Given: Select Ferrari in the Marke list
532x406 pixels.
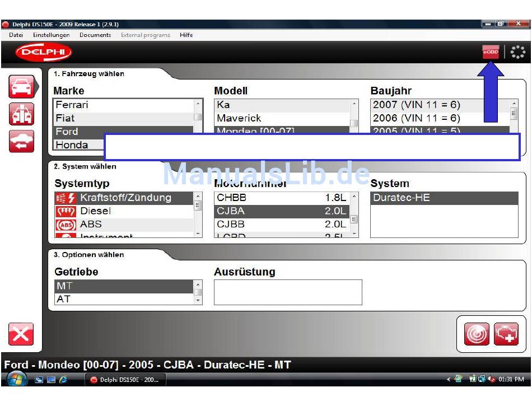Looking at the screenshot, I should click(124, 105).
